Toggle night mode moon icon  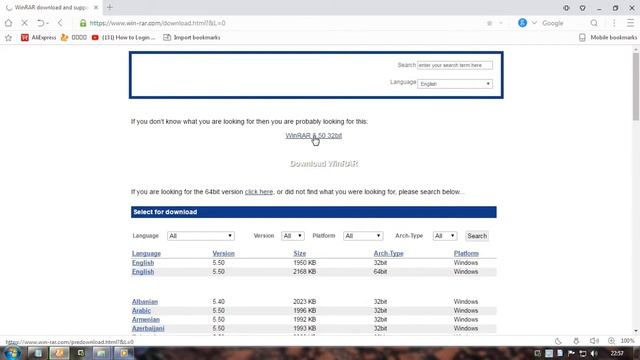tap(558, 341)
